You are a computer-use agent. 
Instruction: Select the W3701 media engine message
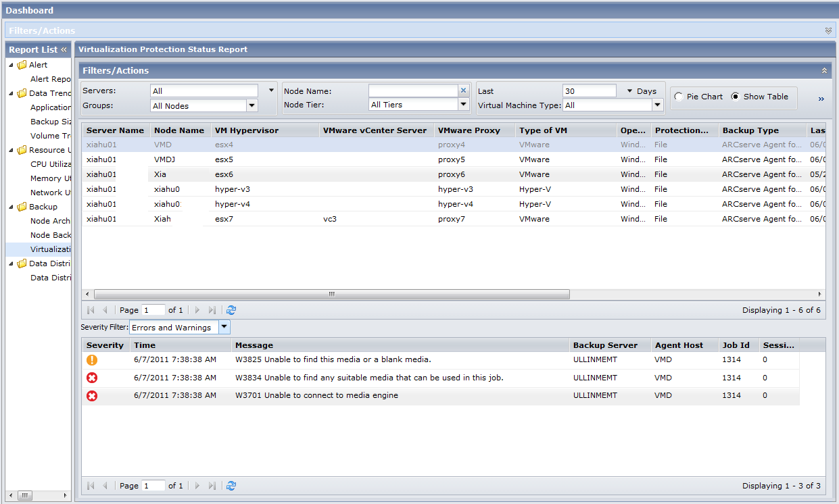coord(316,395)
